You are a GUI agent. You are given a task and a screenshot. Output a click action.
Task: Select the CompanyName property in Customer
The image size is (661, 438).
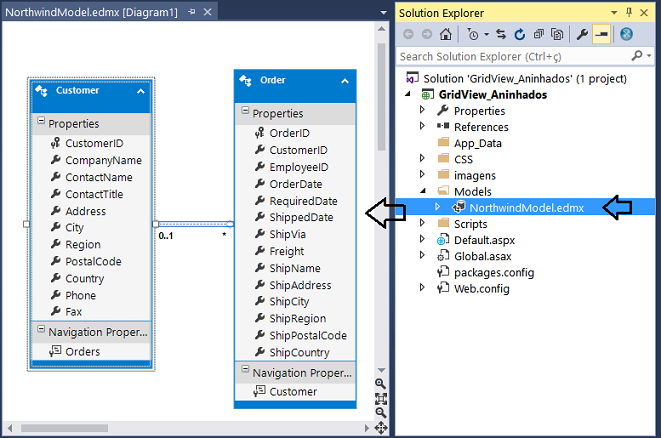[x=103, y=160]
